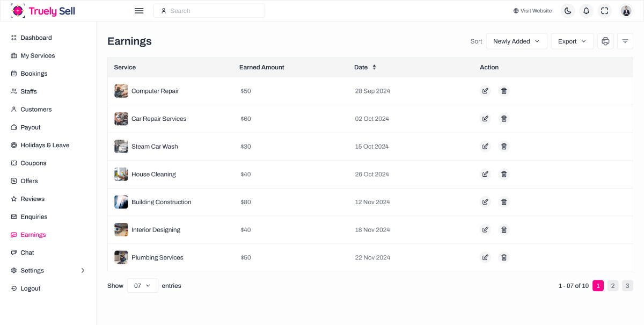Screen dimensions: 644x325
Task: Go to page 2 of earnings
Action: pyautogui.click(x=613, y=286)
